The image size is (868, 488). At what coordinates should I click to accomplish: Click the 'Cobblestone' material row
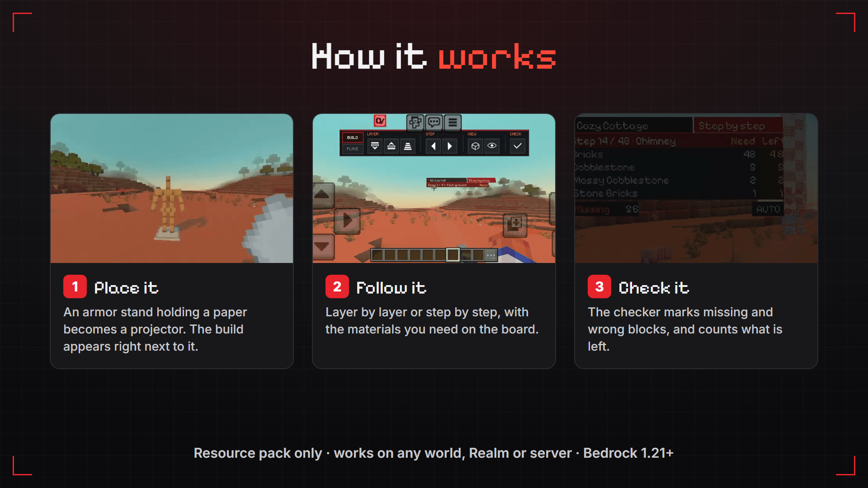(x=679, y=167)
